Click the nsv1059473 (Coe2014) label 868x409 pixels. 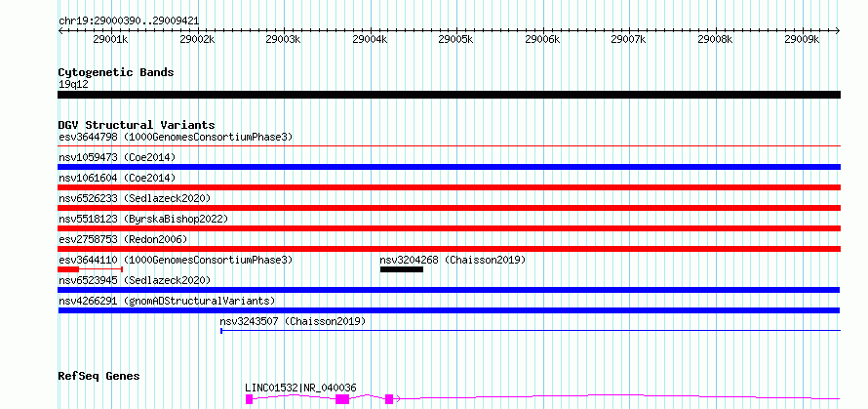click(117, 157)
